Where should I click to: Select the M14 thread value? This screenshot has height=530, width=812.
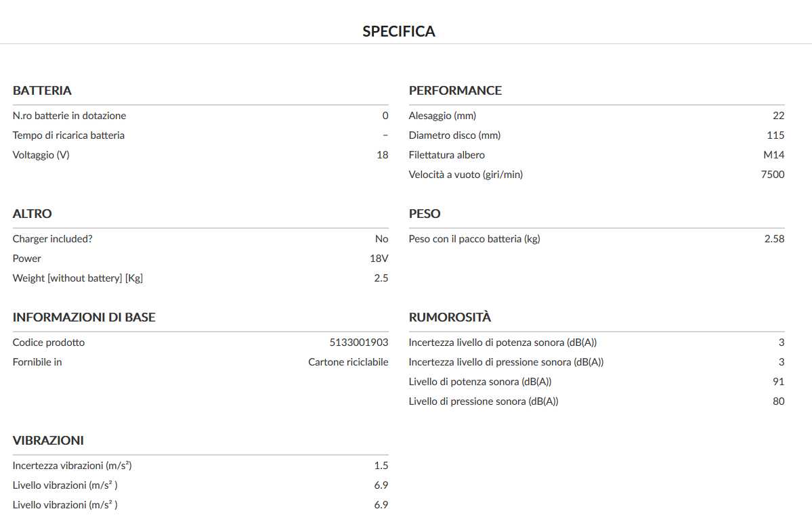[x=773, y=155]
